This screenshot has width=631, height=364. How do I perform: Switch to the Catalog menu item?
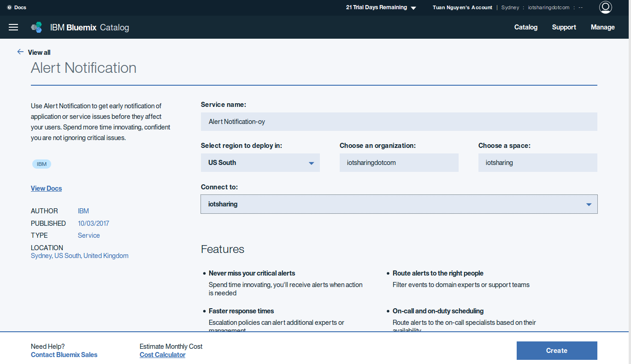525,27
